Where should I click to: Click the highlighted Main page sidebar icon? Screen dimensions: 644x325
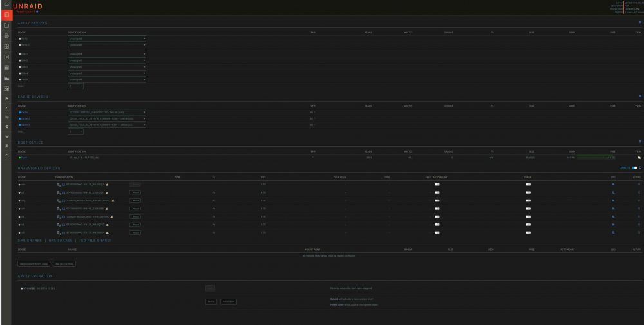point(6,15)
